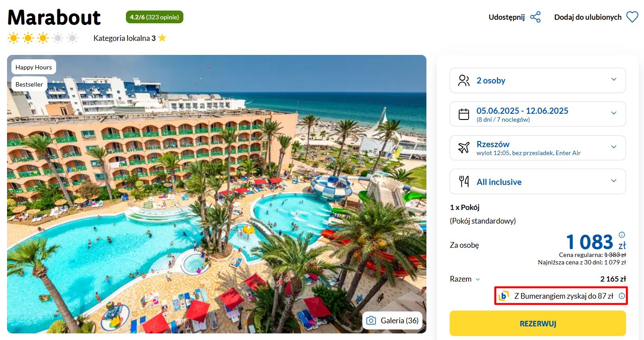Image resolution: width=644 pixels, height=340 pixels.
Task: Click the camera icon in Galeria button
Action: coord(371,321)
